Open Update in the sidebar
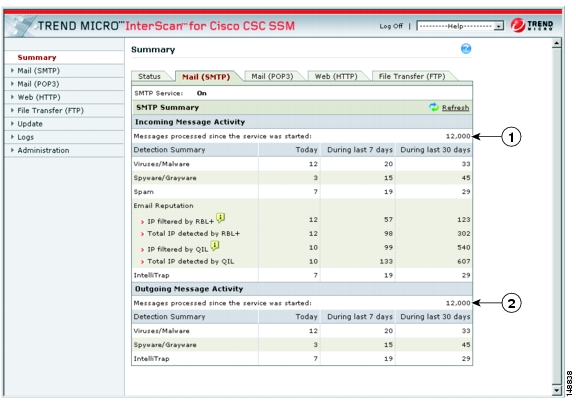Screen dimensions: 576x408 tap(30, 124)
